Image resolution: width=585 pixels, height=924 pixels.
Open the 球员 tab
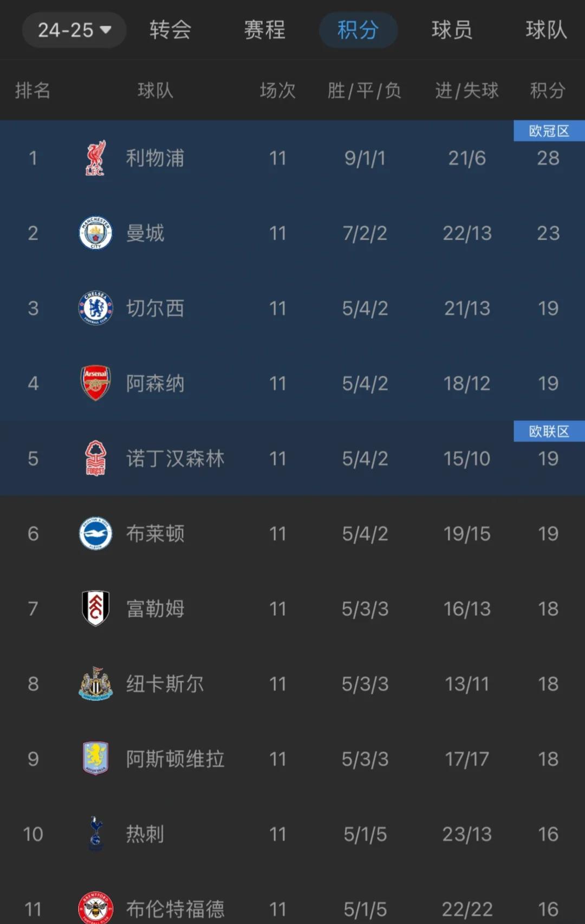coord(452,30)
